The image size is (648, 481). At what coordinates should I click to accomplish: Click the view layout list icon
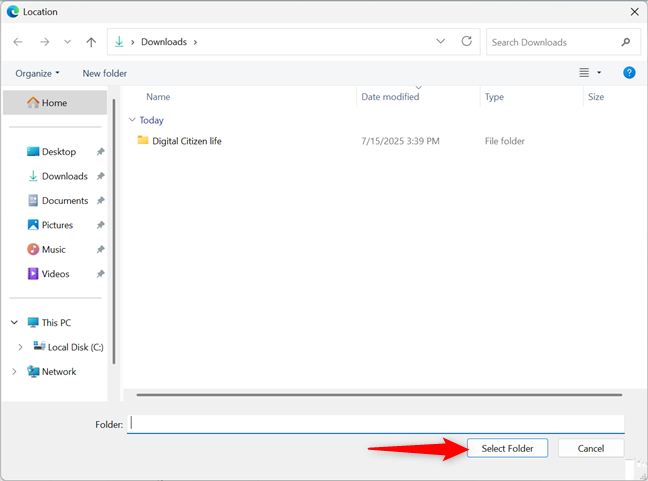(x=584, y=73)
